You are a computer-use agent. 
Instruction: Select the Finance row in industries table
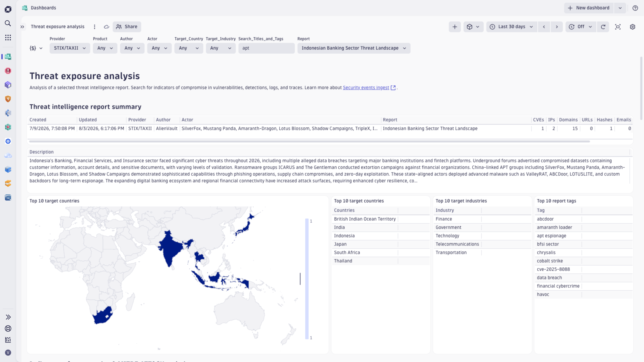(482, 219)
